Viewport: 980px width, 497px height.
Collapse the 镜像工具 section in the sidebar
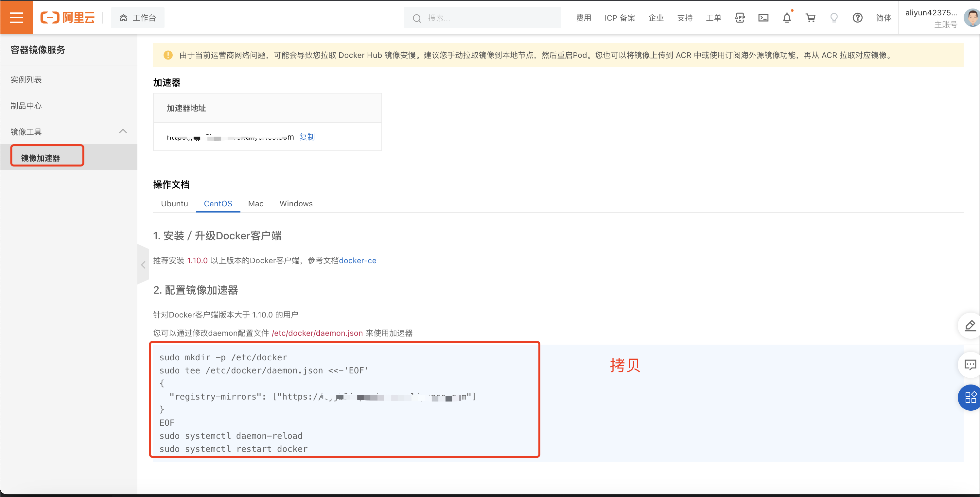coord(122,131)
